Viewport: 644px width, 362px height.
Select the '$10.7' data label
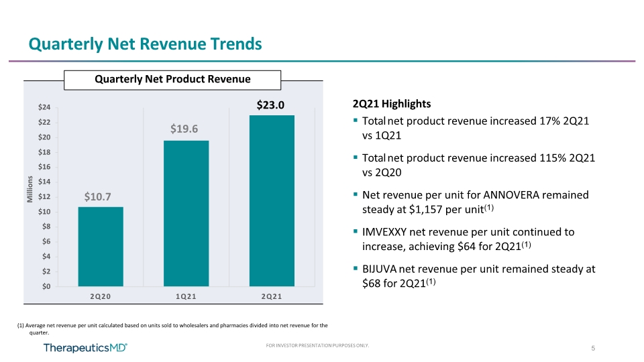tap(98, 197)
